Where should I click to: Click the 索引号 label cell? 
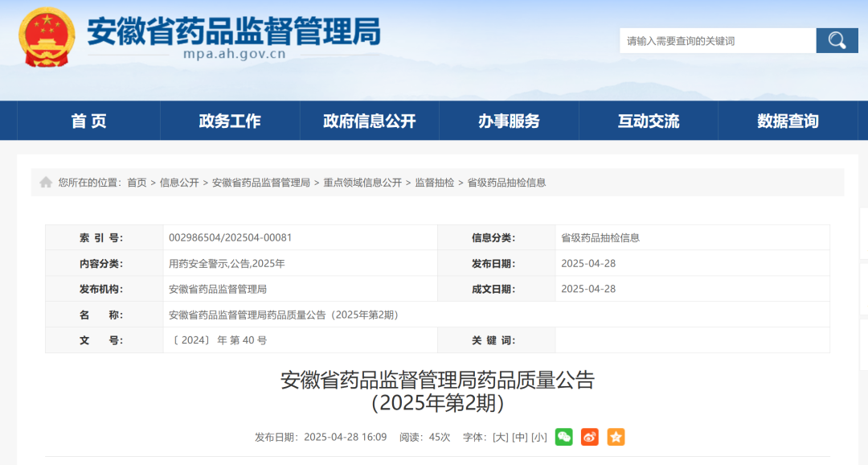point(104,238)
